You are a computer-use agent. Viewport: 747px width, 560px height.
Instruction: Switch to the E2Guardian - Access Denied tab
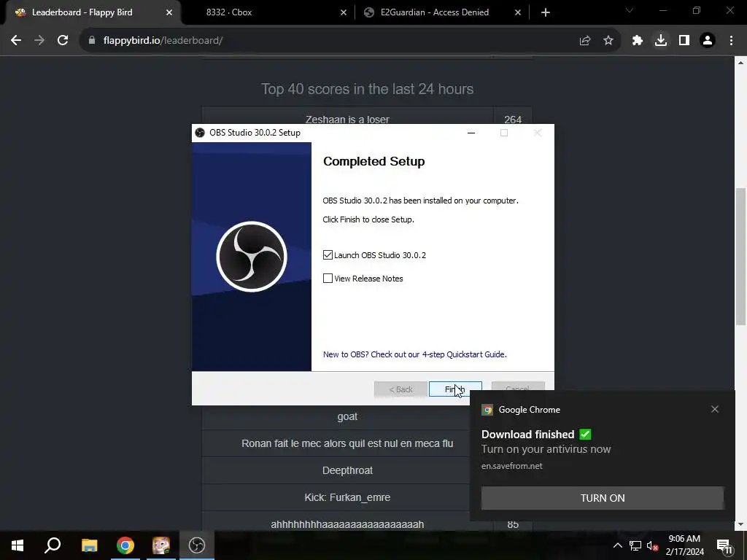point(441,12)
